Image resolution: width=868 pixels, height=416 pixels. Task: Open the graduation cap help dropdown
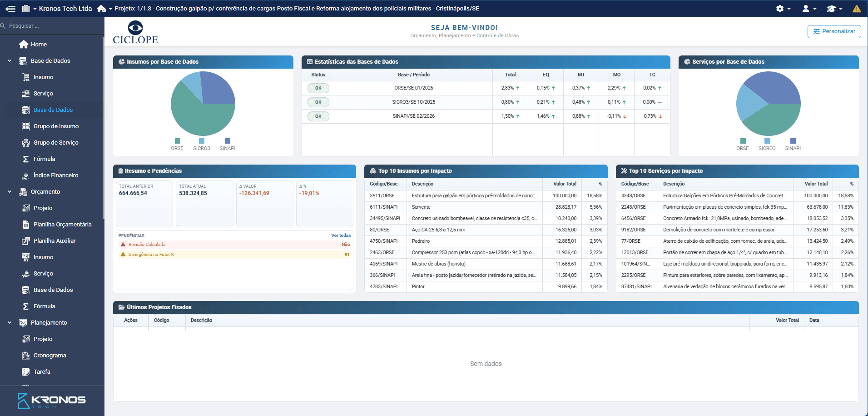click(x=834, y=9)
